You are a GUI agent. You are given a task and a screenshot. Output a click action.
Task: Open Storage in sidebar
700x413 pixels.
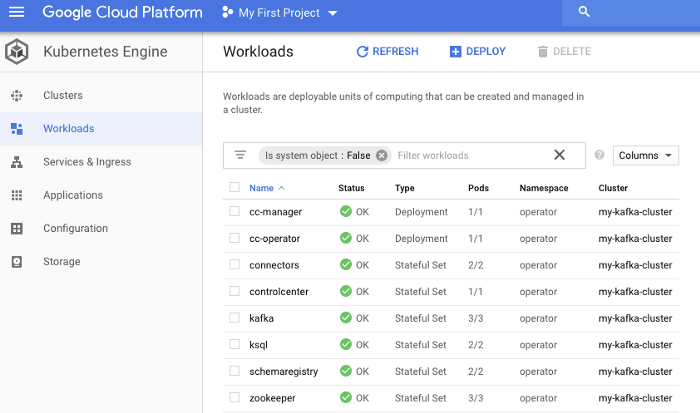point(62,261)
